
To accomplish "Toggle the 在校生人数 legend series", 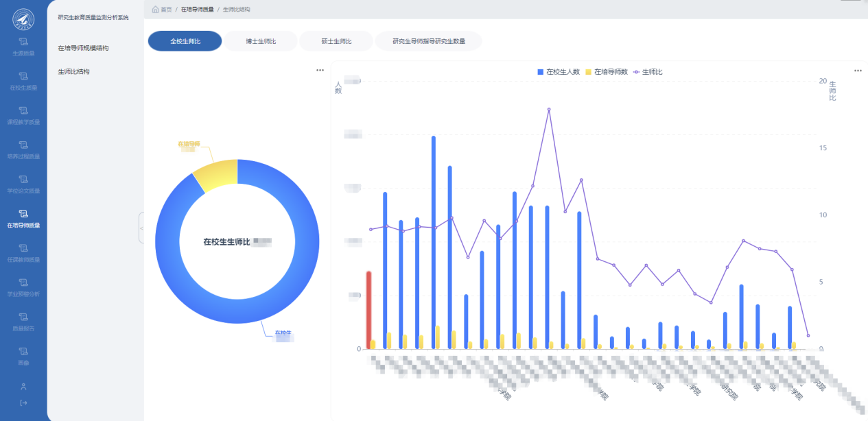I will click(x=559, y=72).
